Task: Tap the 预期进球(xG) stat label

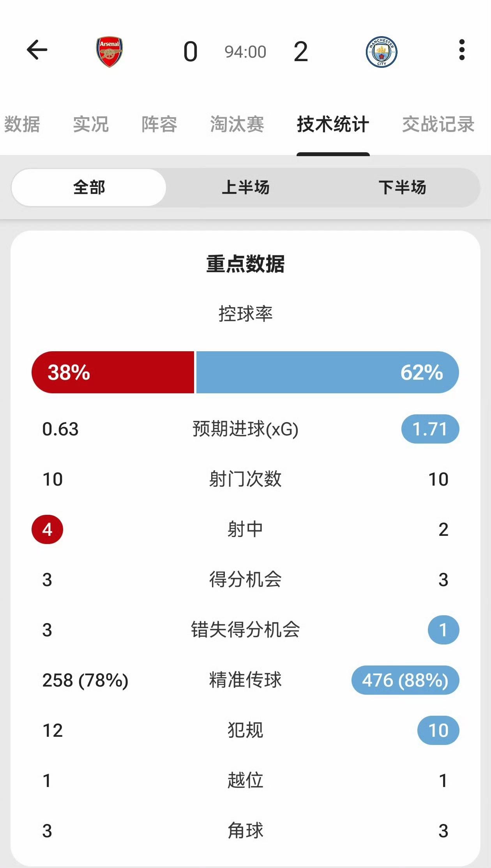Action: pyautogui.click(x=245, y=429)
